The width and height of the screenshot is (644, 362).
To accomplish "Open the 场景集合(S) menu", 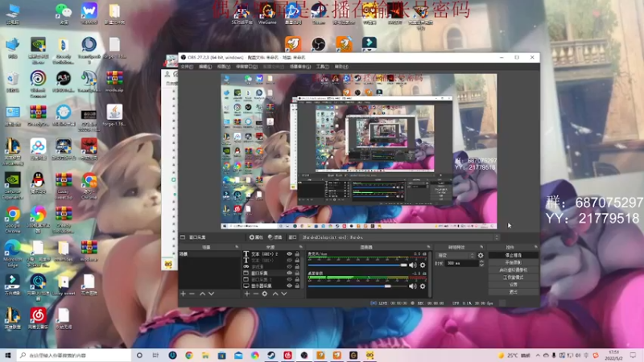I will click(x=299, y=67).
